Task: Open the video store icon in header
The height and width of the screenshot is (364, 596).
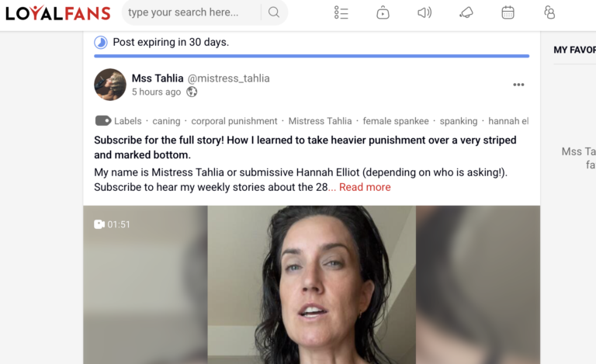Action: [x=383, y=12]
